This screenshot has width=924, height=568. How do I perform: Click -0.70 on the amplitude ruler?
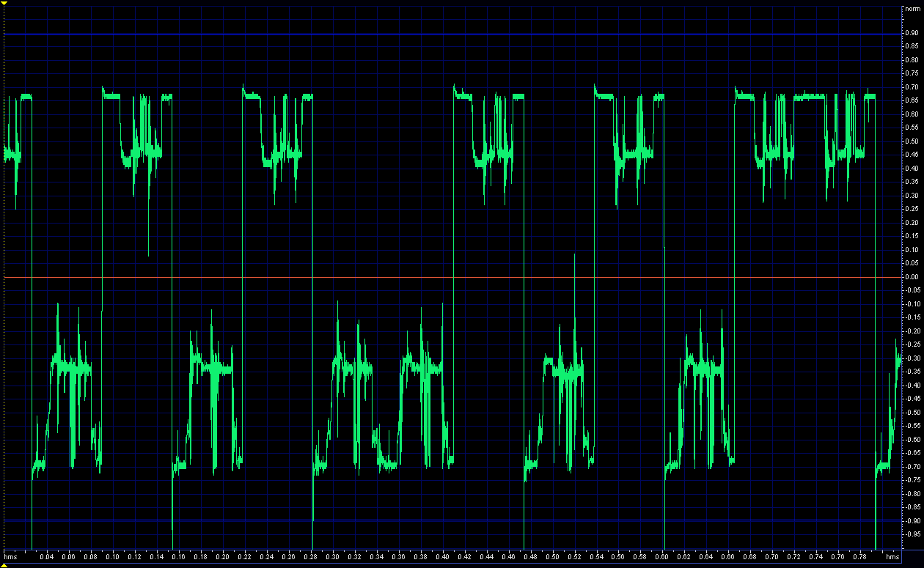point(912,467)
